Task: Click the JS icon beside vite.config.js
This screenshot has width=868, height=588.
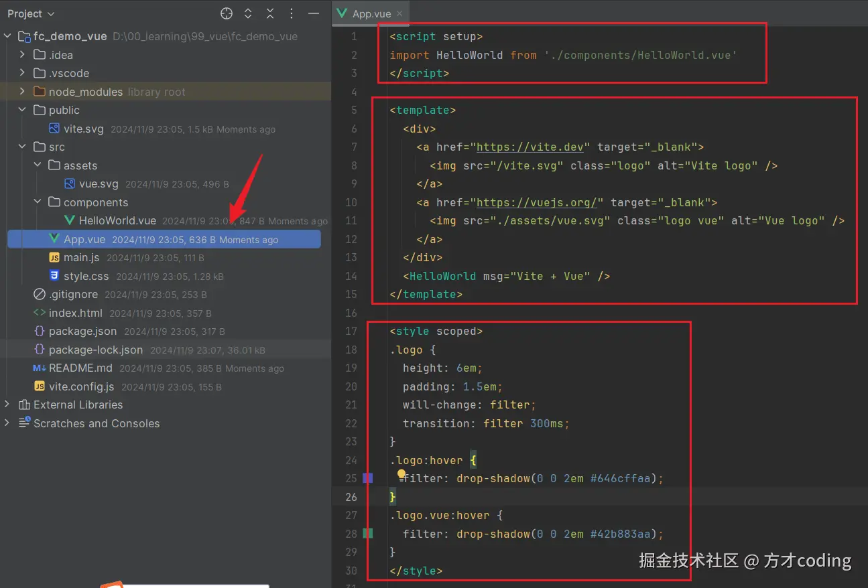Action: [x=39, y=386]
